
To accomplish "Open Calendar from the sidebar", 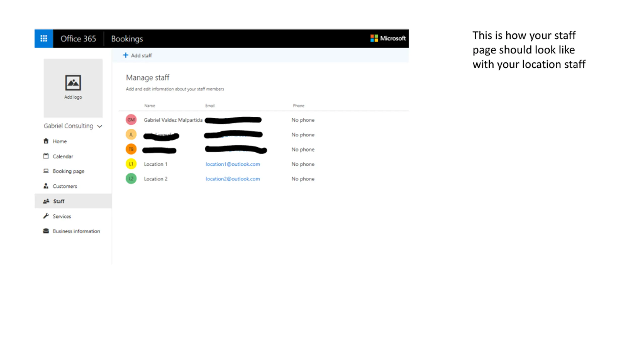I will [63, 156].
